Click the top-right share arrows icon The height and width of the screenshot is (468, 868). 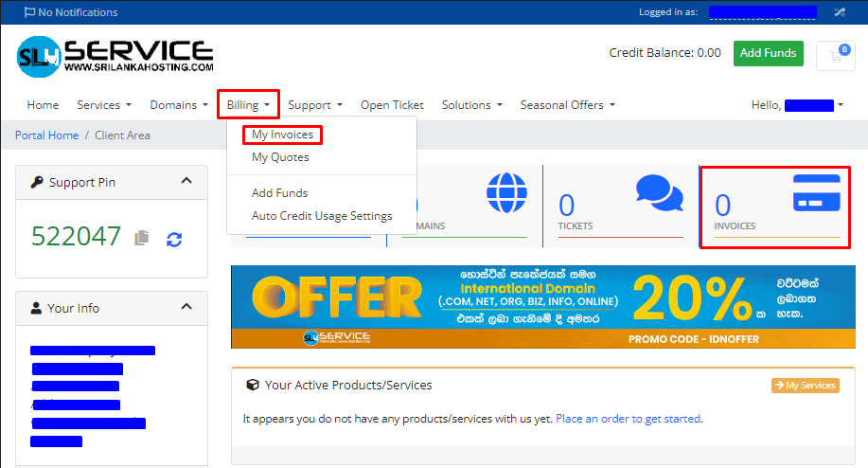839,12
